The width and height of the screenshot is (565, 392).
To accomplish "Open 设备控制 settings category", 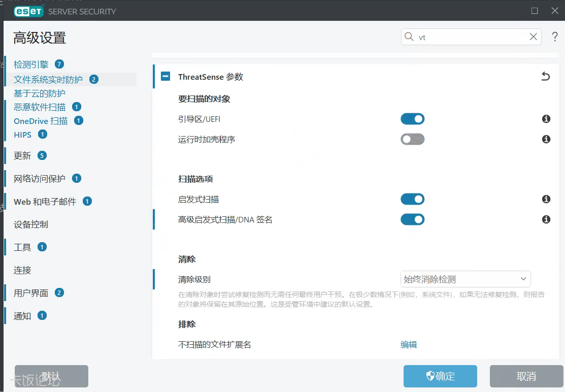I will pos(31,224).
